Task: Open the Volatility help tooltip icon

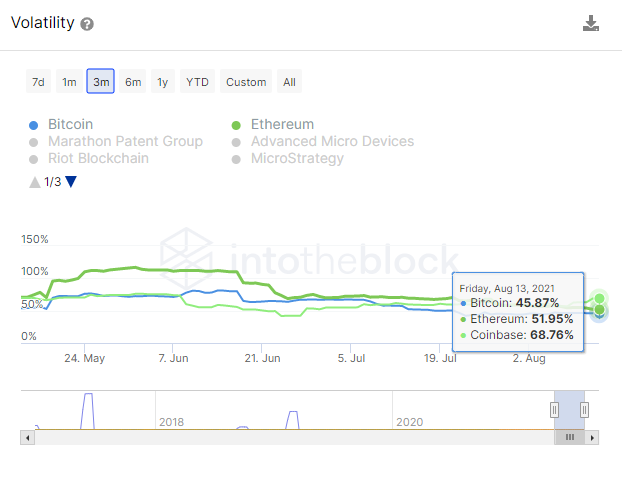Action: [x=87, y=24]
